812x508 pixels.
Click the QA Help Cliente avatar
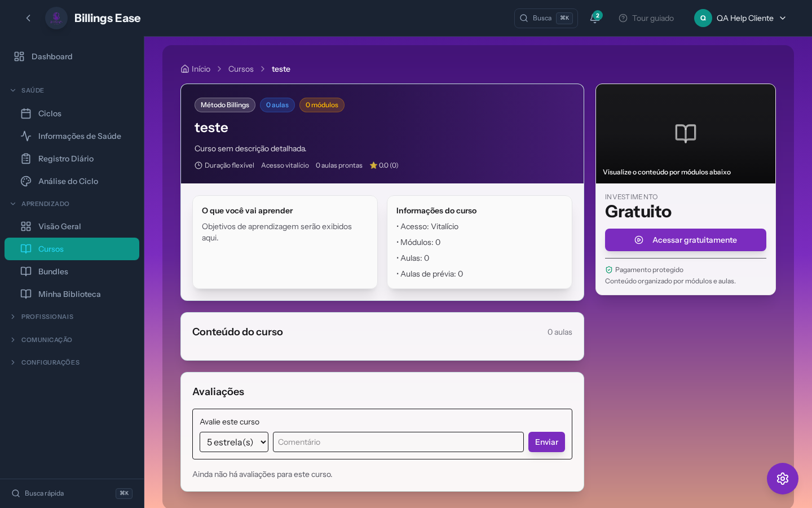click(703, 18)
